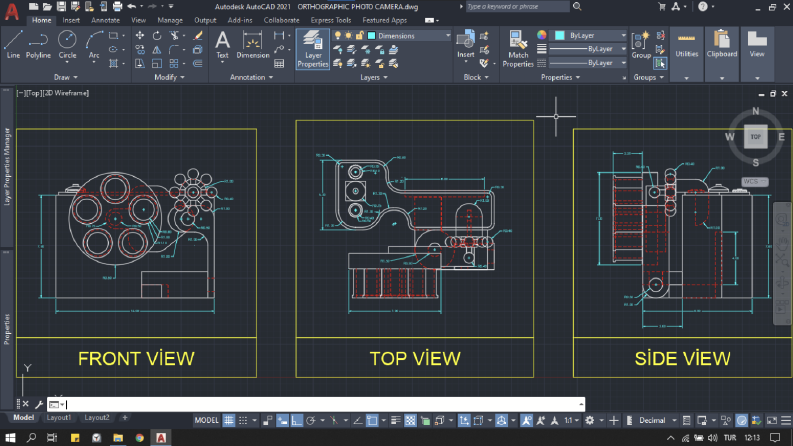This screenshot has height=446, width=793.
Task: Click the WCS label under ViewCube
Action: click(755, 182)
